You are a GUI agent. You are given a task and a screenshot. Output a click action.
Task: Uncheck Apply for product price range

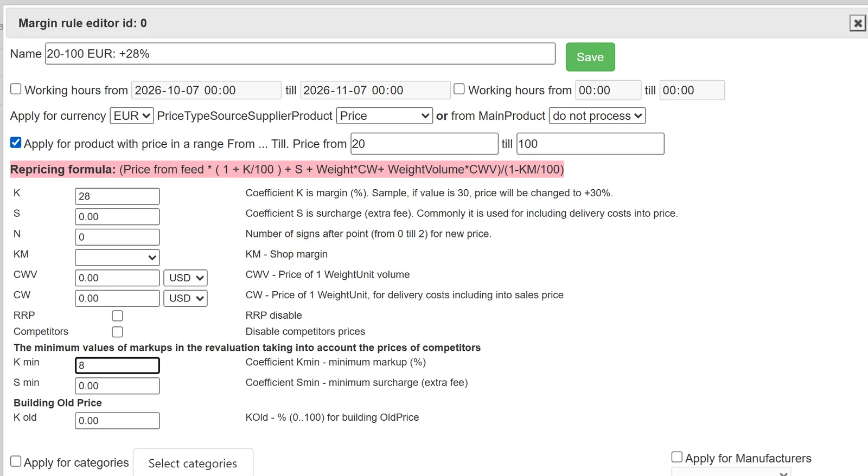(x=16, y=143)
